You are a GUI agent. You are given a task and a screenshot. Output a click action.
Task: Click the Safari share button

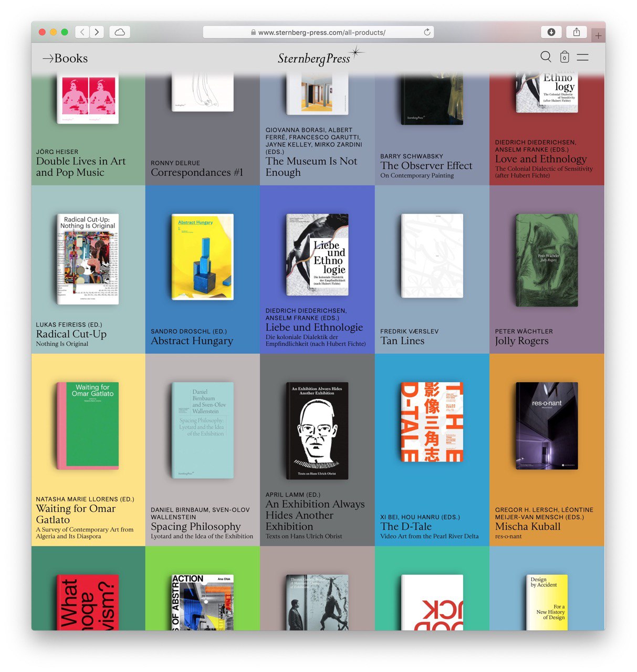(x=577, y=32)
